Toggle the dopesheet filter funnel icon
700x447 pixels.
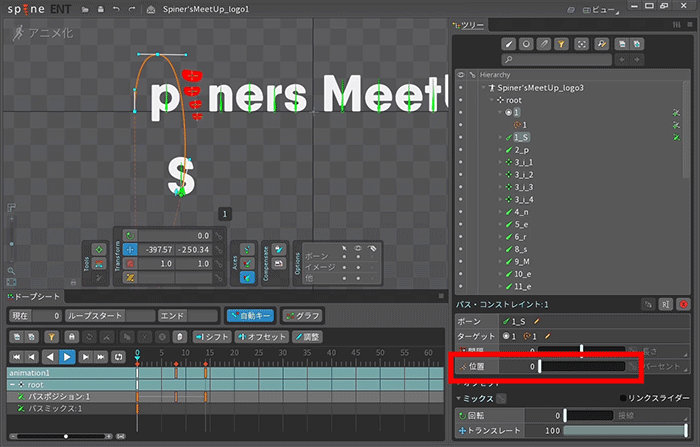(x=51, y=337)
